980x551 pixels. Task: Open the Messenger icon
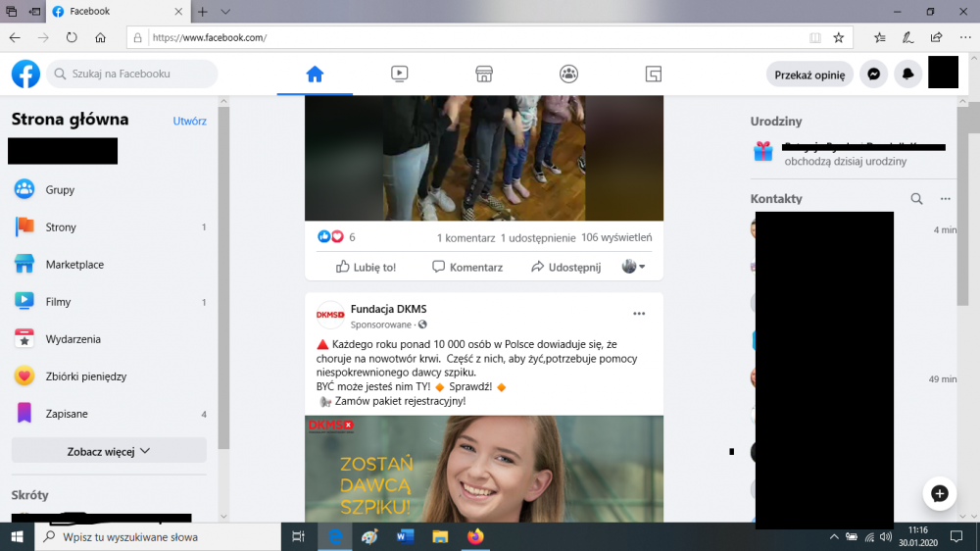(x=873, y=75)
